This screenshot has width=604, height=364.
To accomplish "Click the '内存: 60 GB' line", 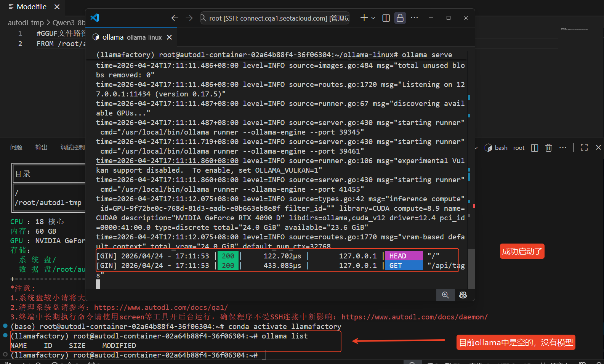I will [33, 231].
